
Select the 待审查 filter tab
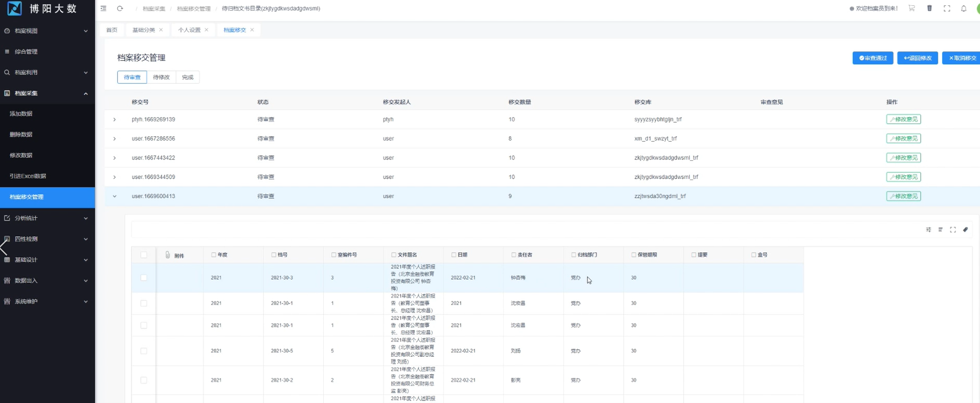click(x=132, y=77)
